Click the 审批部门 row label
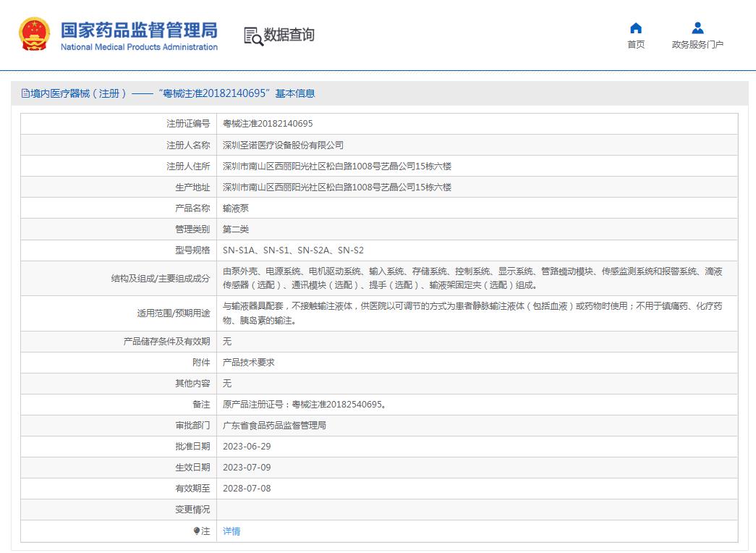This screenshot has width=756, height=553. pyautogui.click(x=192, y=425)
